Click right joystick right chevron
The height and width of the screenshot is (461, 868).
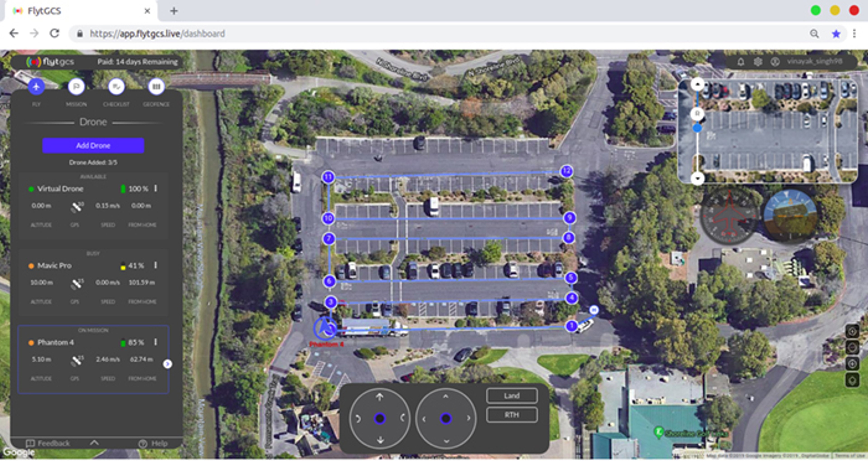tap(468, 418)
